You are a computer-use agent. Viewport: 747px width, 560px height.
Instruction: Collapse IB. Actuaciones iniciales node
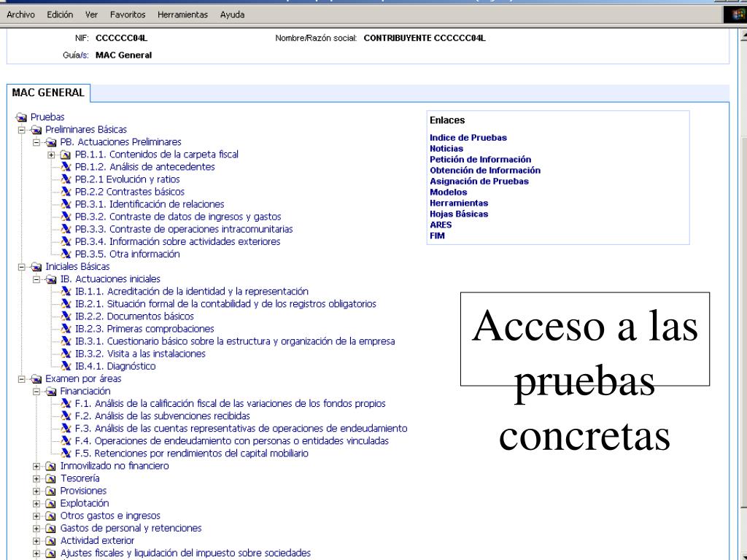[36, 279]
